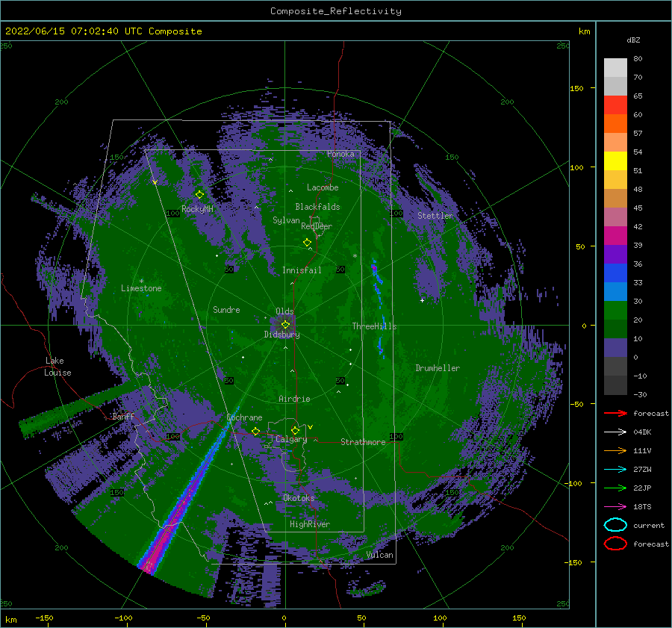
Task: Click the Ponoka town label
Action: (340, 154)
